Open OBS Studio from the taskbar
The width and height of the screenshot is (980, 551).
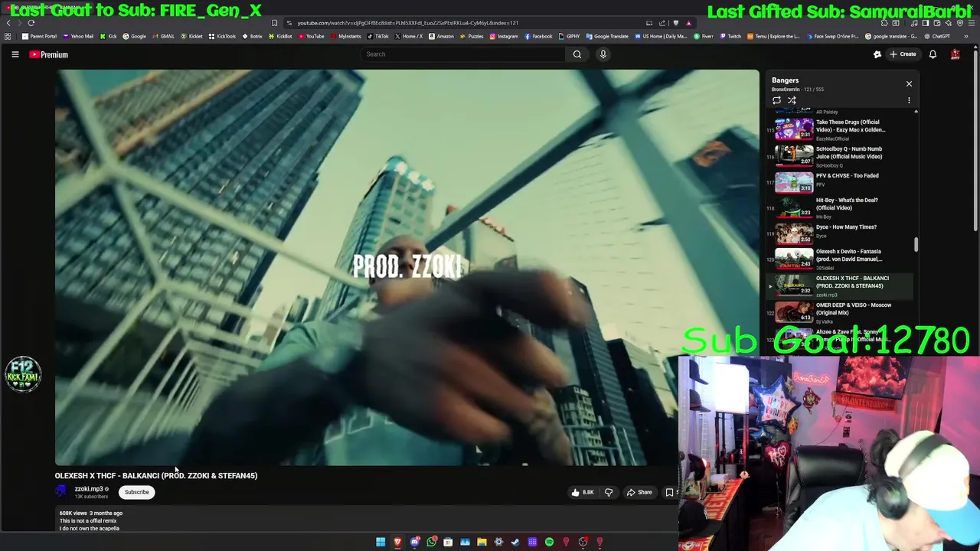[583, 542]
